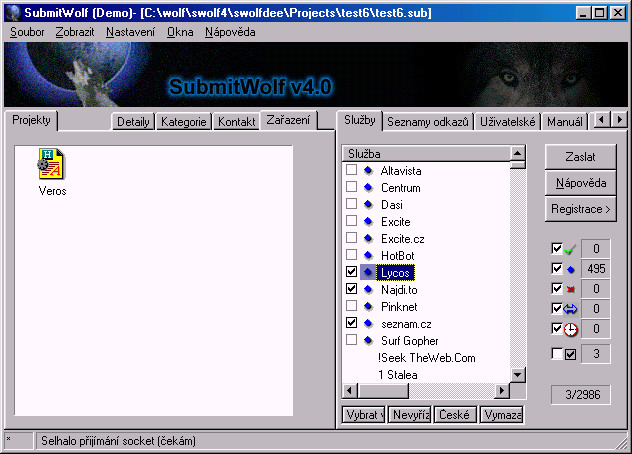Click the blue diamond icon beside Excite.cz

tap(368, 238)
